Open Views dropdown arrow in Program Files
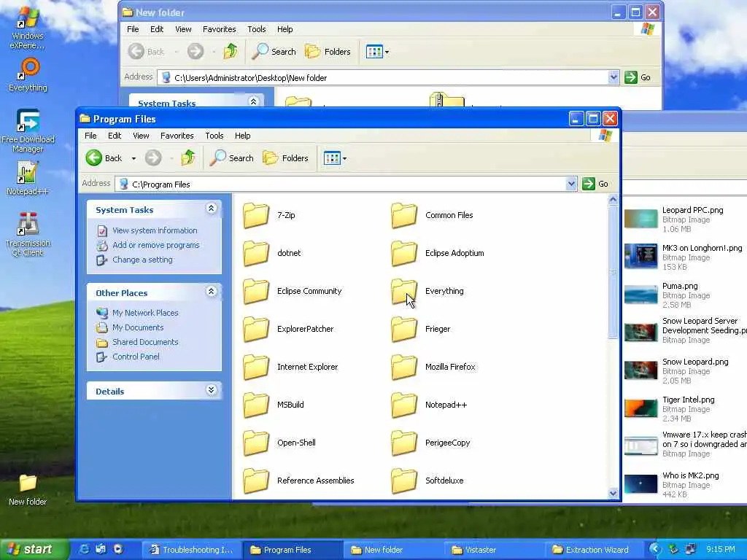Viewport: 747px width, 560px height. [345, 158]
